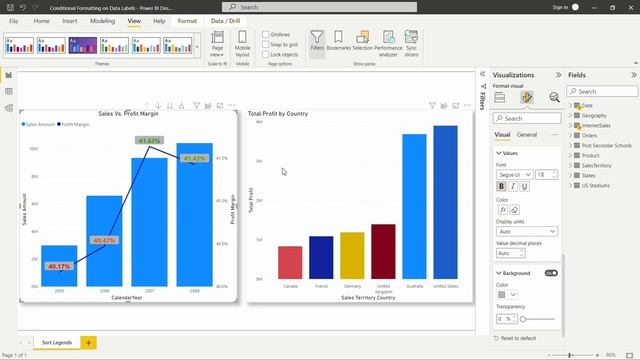Select the Sort Legends page tab
640x360 pixels.
tap(57, 342)
